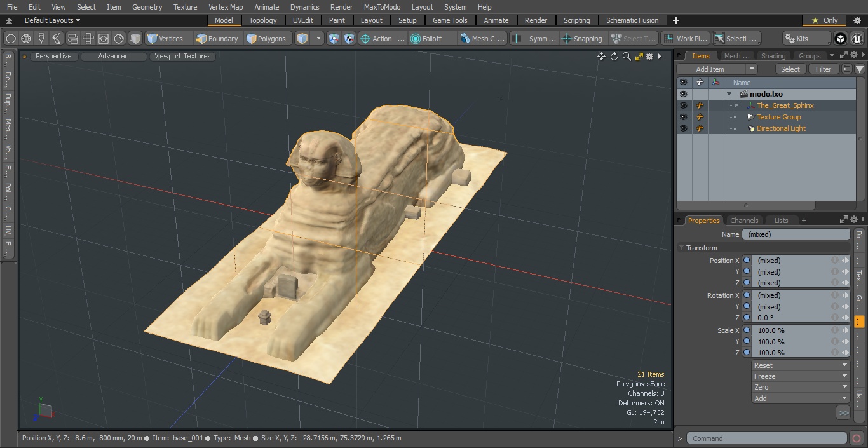Open the Vertex Map menu
Screen dimensions: 868x448
[x=226, y=7]
